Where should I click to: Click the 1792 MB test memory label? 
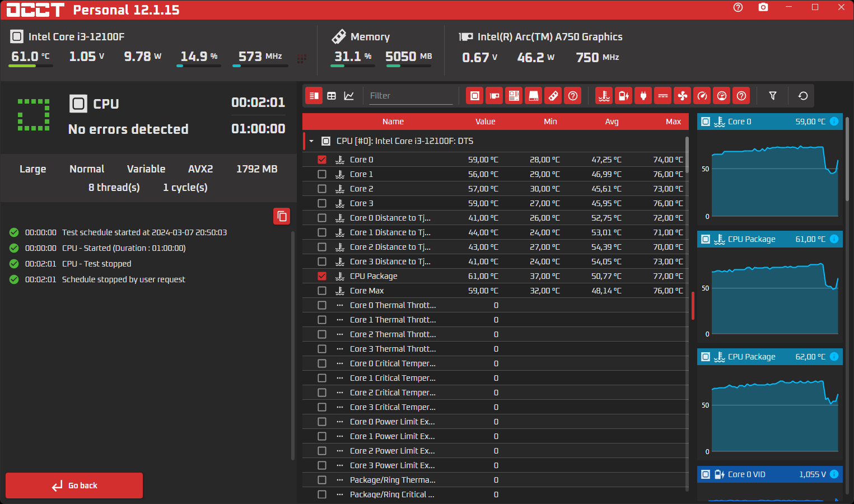(257, 169)
